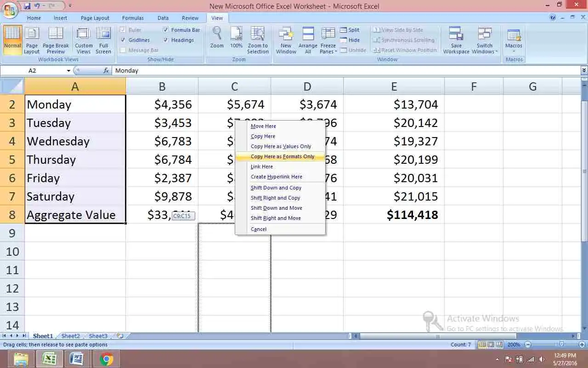Choose Cancel in the context menu
Screen dimensions: 588x368
point(280,229)
